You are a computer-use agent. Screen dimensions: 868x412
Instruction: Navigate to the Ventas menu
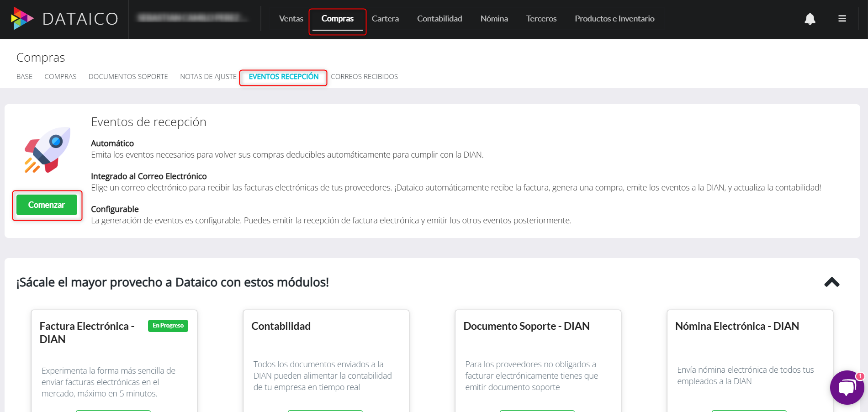(x=291, y=19)
